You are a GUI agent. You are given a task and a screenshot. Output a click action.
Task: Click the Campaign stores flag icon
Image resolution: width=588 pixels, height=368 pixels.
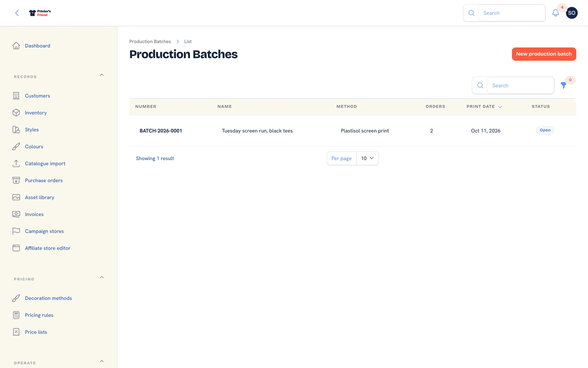click(x=16, y=231)
